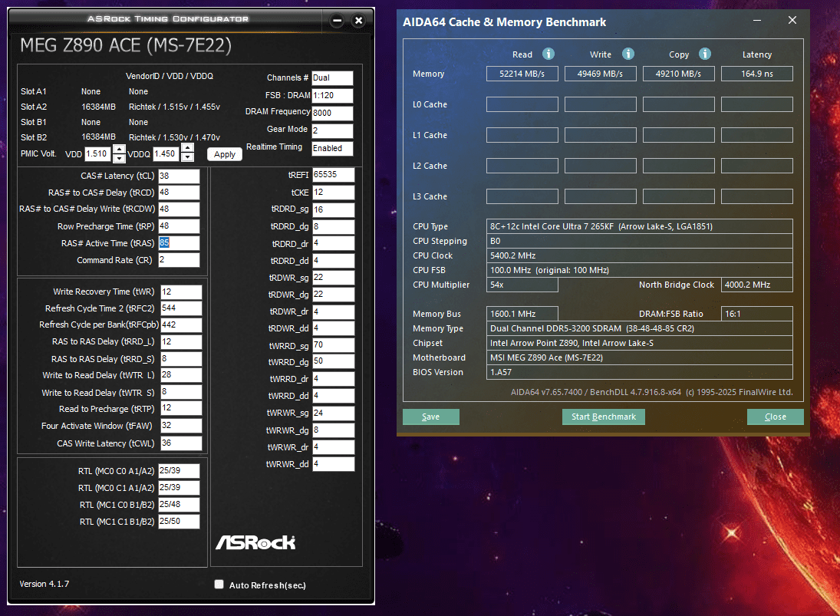Click the Realtime Timing field showing Enabled
This screenshot has height=616, width=840.
pos(332,148)
